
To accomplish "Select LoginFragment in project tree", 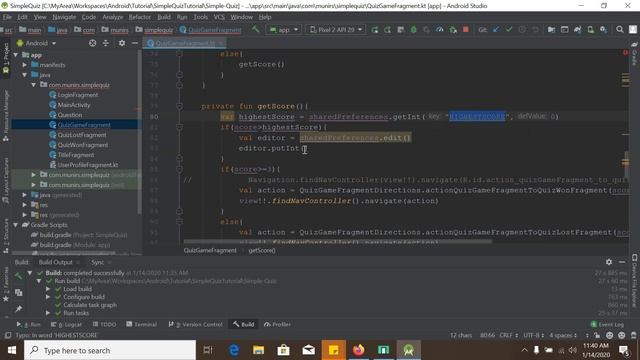I will (x=78, y=95).
